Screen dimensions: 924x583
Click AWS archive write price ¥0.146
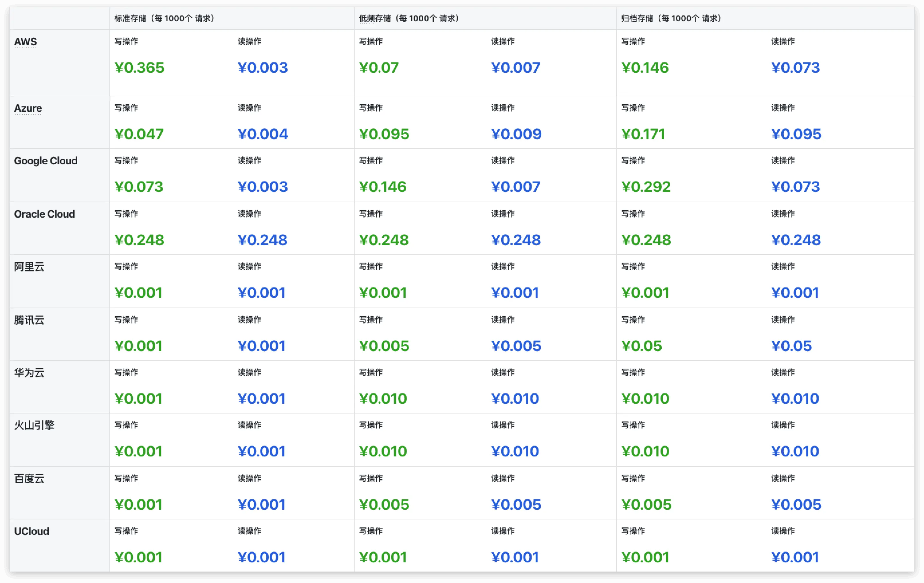pos(645,68)
